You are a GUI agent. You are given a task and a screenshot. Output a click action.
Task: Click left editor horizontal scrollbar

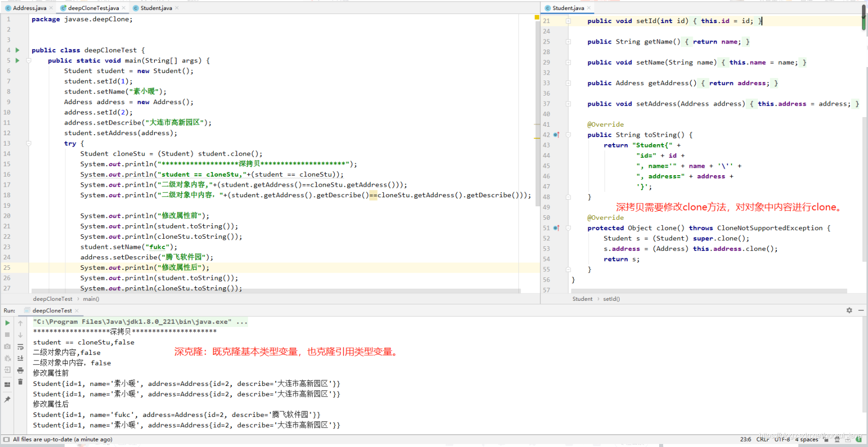pos(276,291)
